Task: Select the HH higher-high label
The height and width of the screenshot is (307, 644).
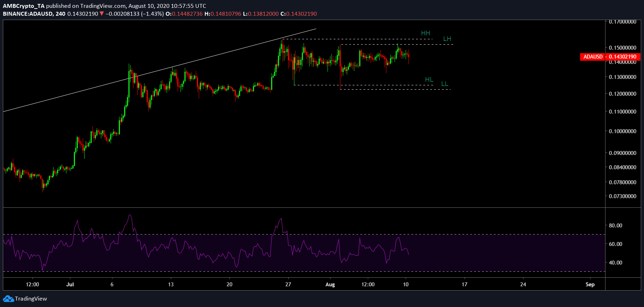Action: pos(425,33)
